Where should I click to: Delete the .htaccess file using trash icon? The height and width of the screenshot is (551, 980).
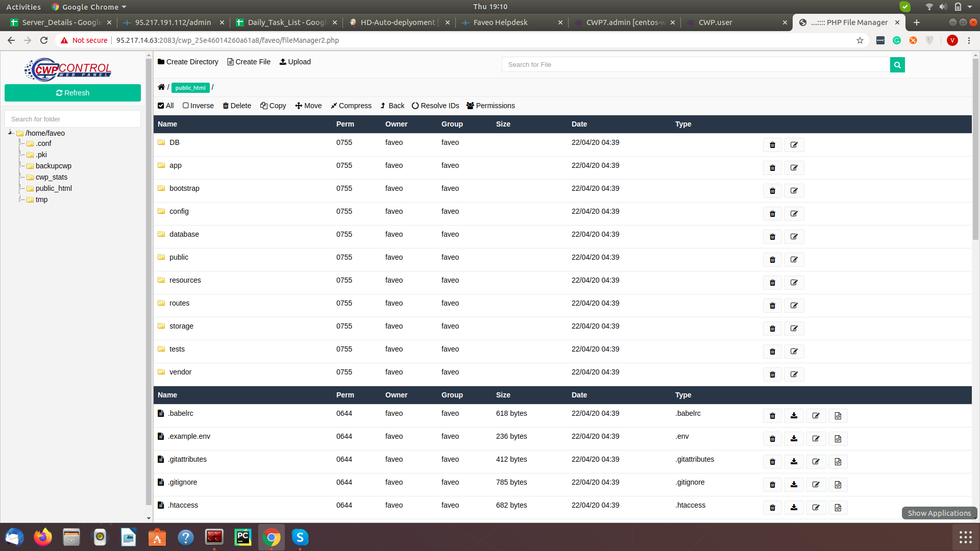[x=772, y=508]
